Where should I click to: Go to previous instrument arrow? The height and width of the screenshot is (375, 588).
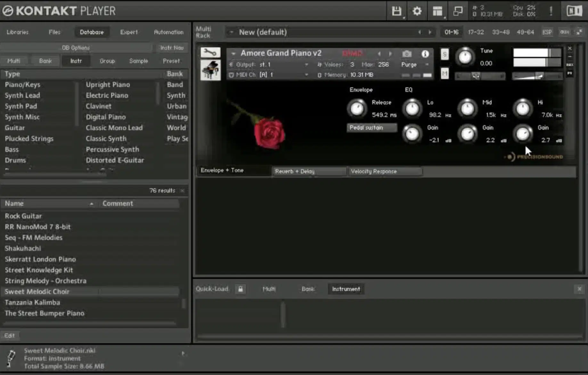pos(379,54)
